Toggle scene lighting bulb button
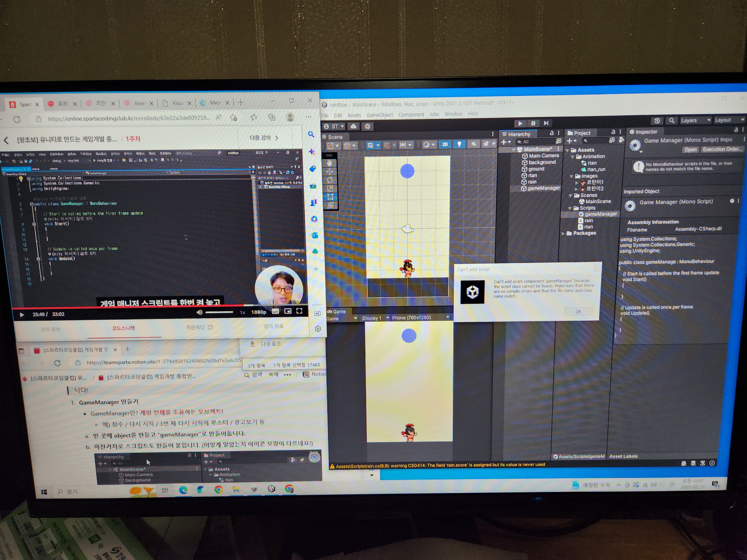The height and width of the screenshot is (560, 747). coord(459,144)
